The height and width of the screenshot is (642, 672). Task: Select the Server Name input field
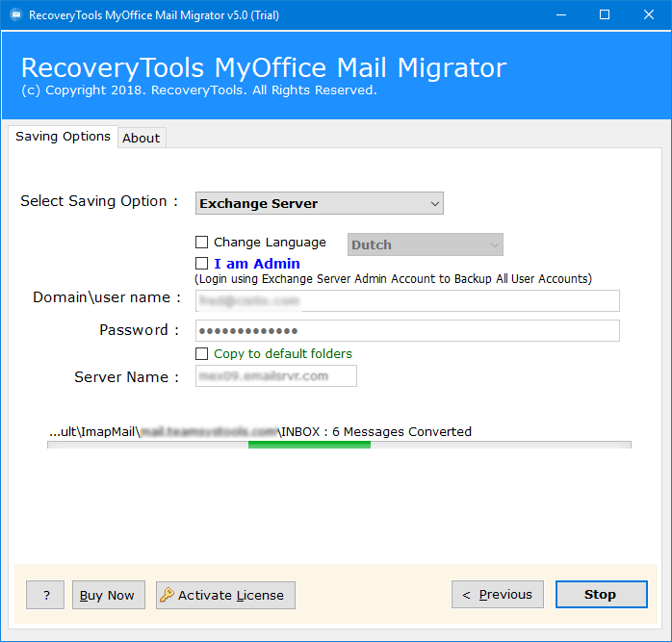pyautogui.click(x=276, y=375)
